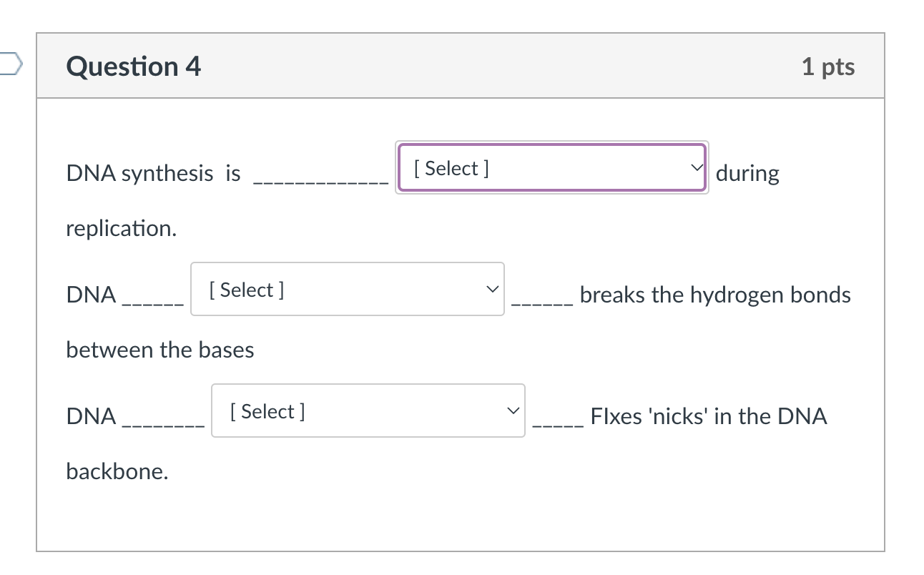Click the word 'during' after the first dropdown

[x=748, y=173]
